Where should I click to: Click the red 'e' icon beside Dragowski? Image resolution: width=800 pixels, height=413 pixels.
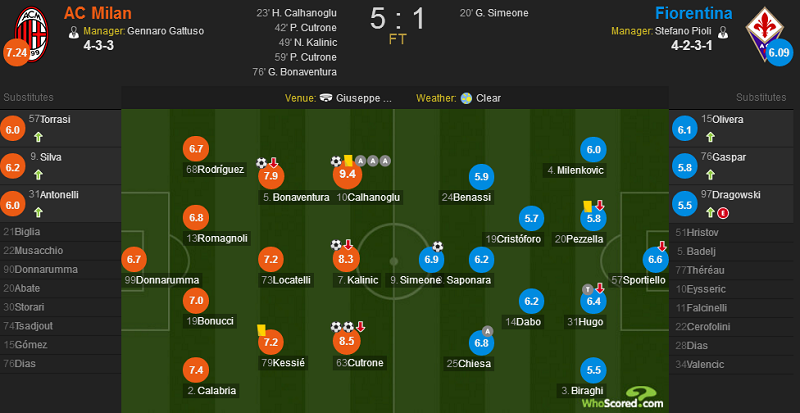722,213
